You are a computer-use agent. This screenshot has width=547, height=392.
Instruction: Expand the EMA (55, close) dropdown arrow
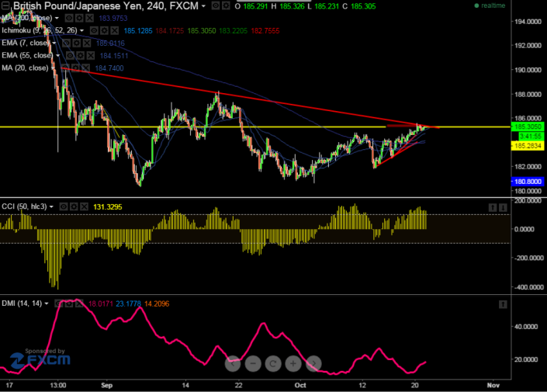click(58, 56)
